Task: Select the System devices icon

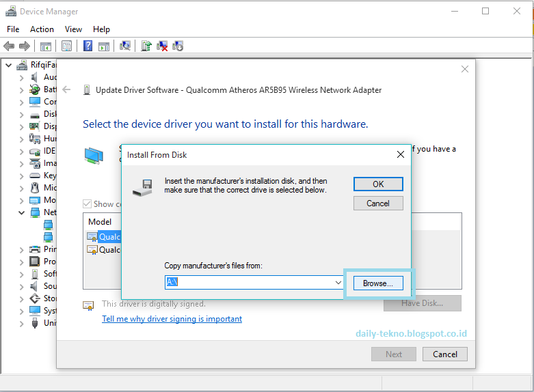Action: pyautogui.click(x=34, y=311)
